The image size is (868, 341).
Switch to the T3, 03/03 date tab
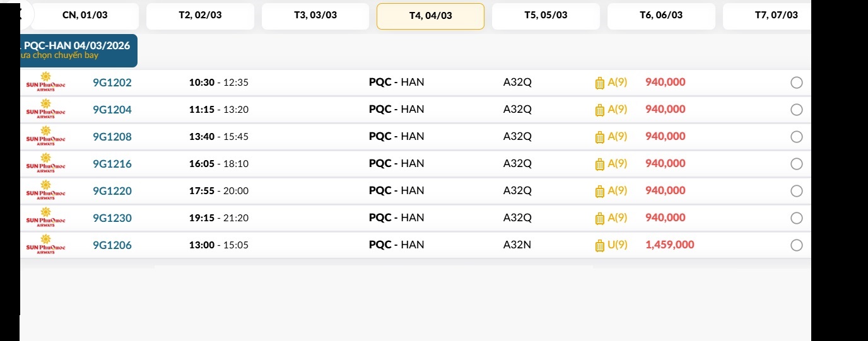point(315,16)
